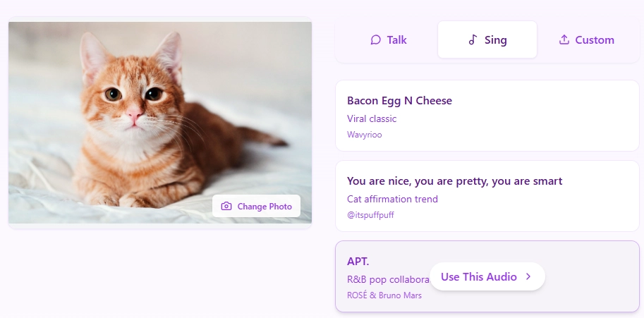Image resolution: width=644 pixels, height=318 pixels.
Task: Click the upload icon for Custom
Action: (x=564, y=40)
